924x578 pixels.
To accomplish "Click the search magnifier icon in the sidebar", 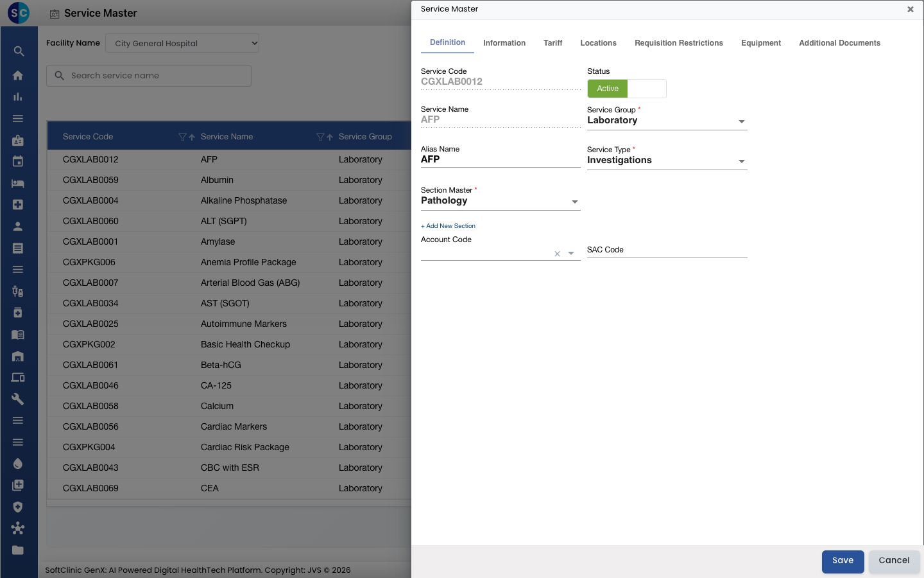I will point(18,51).
